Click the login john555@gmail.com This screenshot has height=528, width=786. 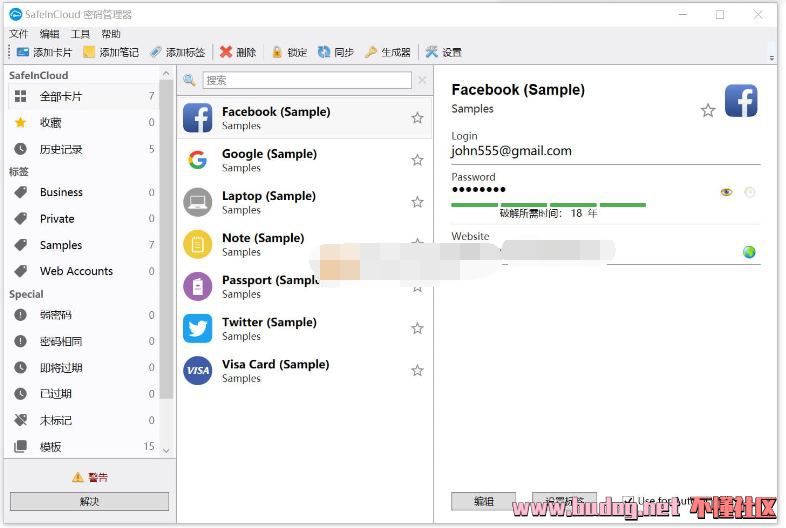[x=511, y=151]
